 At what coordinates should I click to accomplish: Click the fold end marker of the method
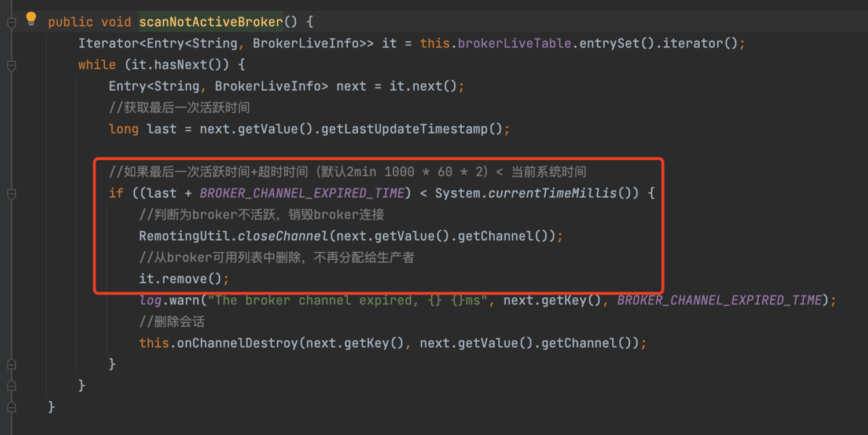point(11,407)
